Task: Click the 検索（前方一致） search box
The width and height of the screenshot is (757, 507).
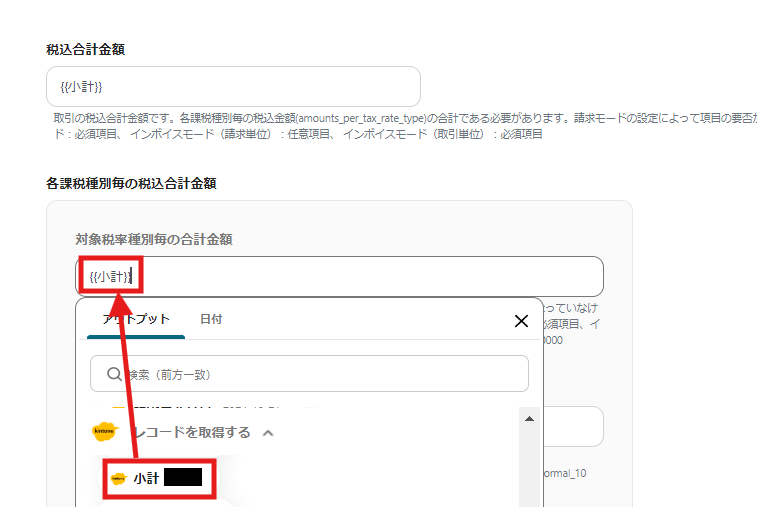Action: tap(309, 374)
